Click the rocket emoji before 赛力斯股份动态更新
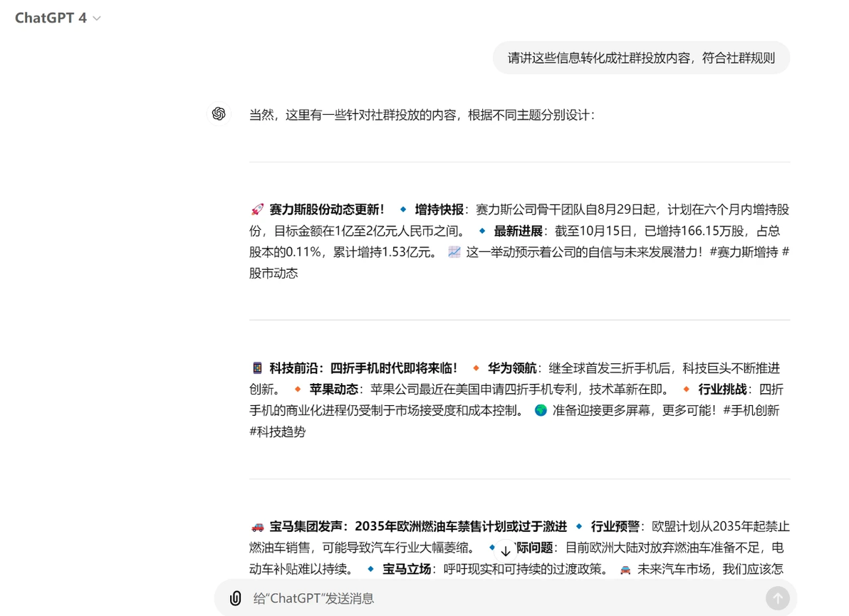 pyautogui.click(x=257, y=209)
